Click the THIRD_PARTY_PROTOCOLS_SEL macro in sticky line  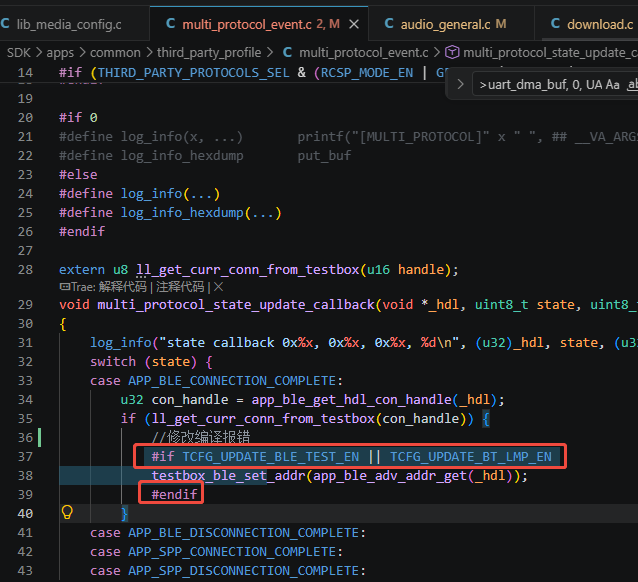point(194,73)
